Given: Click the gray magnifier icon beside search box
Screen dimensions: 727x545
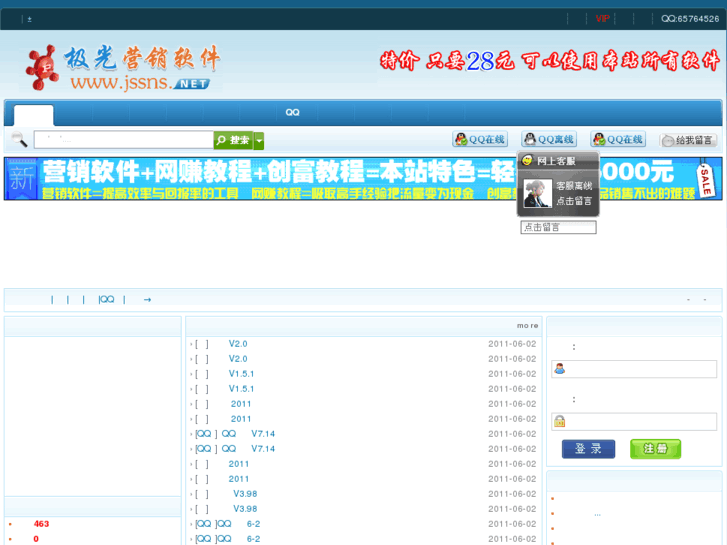Looking at the screenshot, I should click(x=19, y=139).
